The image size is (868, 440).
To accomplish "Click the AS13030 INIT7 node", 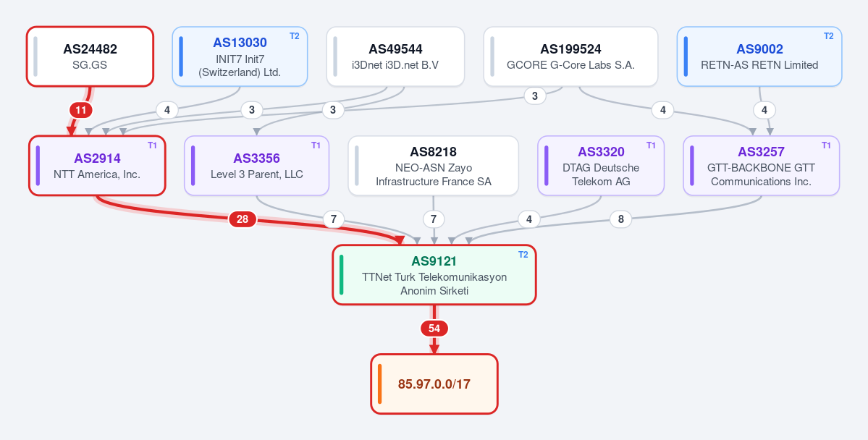I will [240, 56].
